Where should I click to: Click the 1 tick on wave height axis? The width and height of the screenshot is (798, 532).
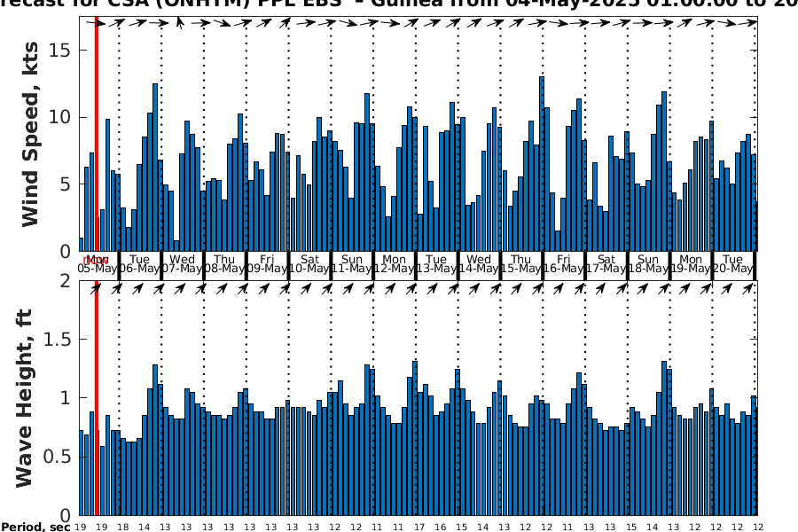[x=65, y=397]
